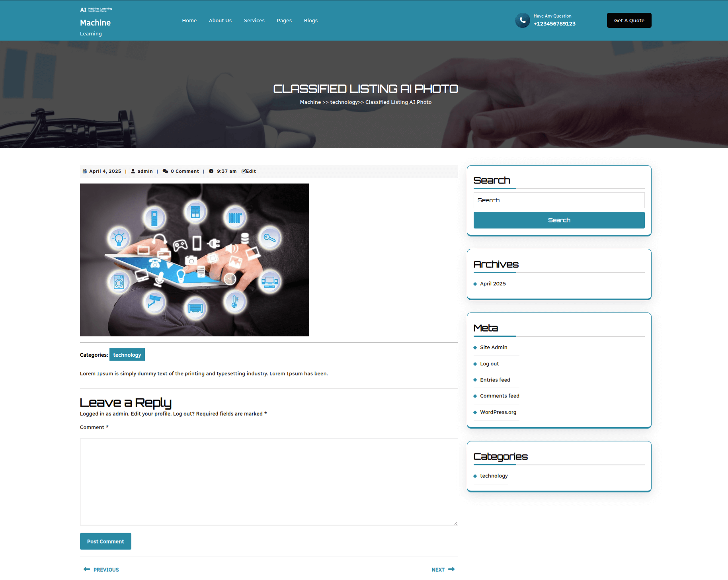Viewport: 728px width, 580px height.
Task: Click the user icon next to admin
Action: 133,171
